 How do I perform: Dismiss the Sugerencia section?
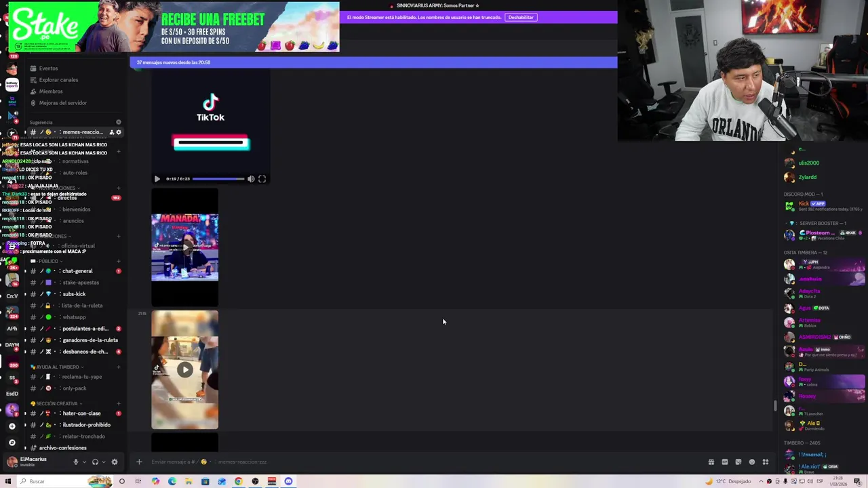pos(119,123)
